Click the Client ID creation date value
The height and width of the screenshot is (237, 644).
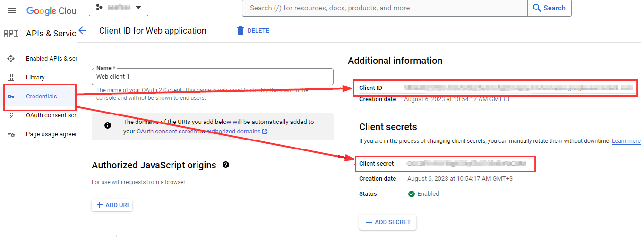coord(457,99)
